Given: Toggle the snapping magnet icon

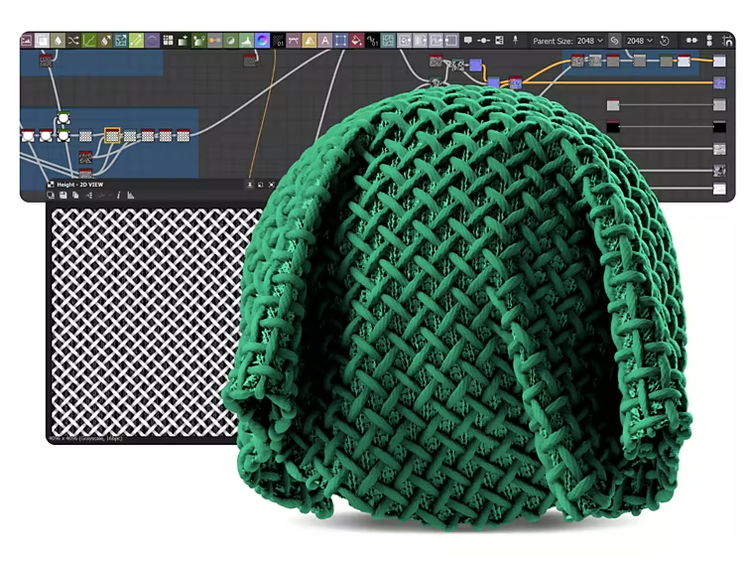Looking at the screenshot, I should click(728, 41).
